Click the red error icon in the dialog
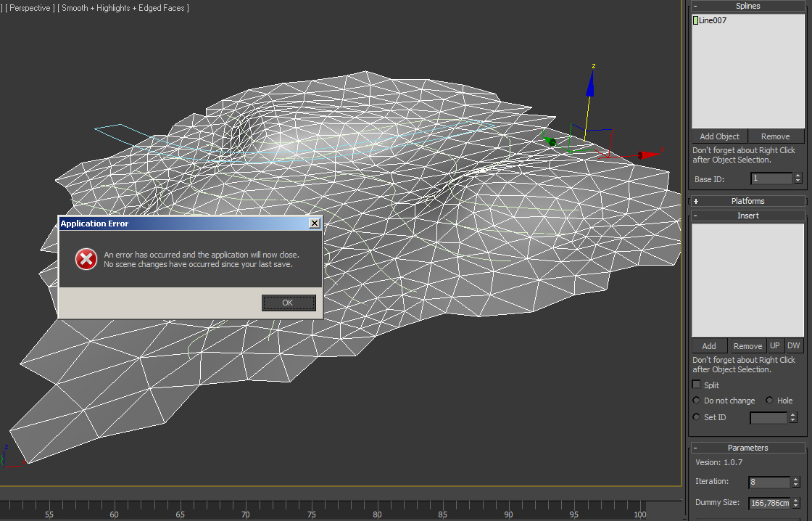Screen dimensions: 812x521 [86, 259]
